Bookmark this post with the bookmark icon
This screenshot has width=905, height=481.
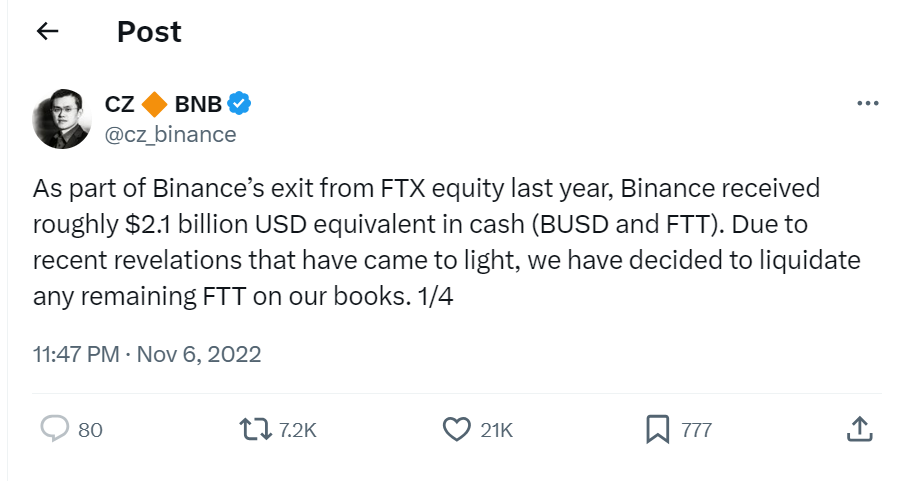coord(657,429)
